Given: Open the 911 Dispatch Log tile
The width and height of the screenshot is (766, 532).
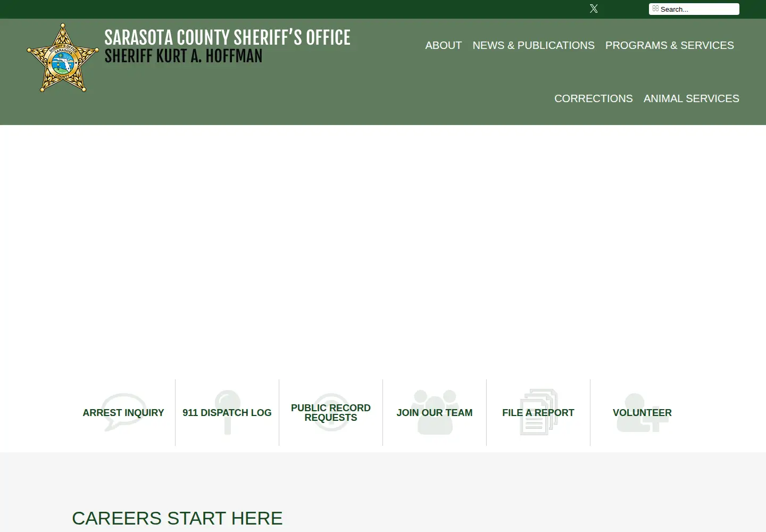Looking at the screenshot, I should 227,412.
